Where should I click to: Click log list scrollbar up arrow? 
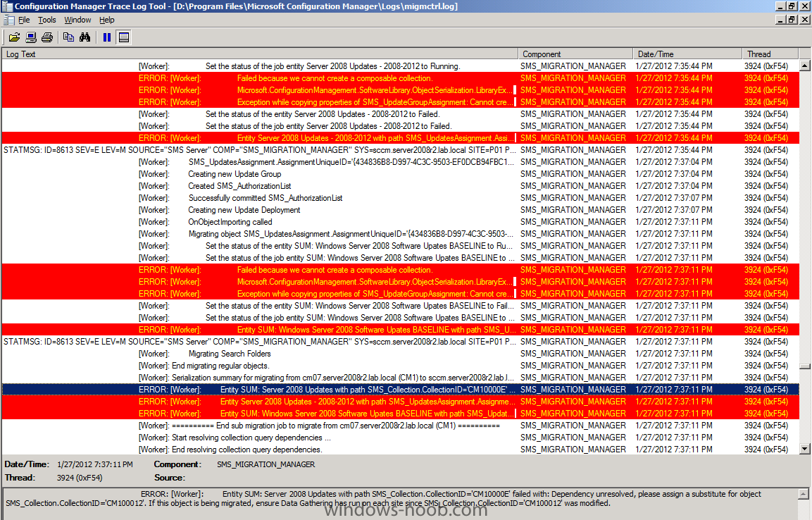(805, 66)
